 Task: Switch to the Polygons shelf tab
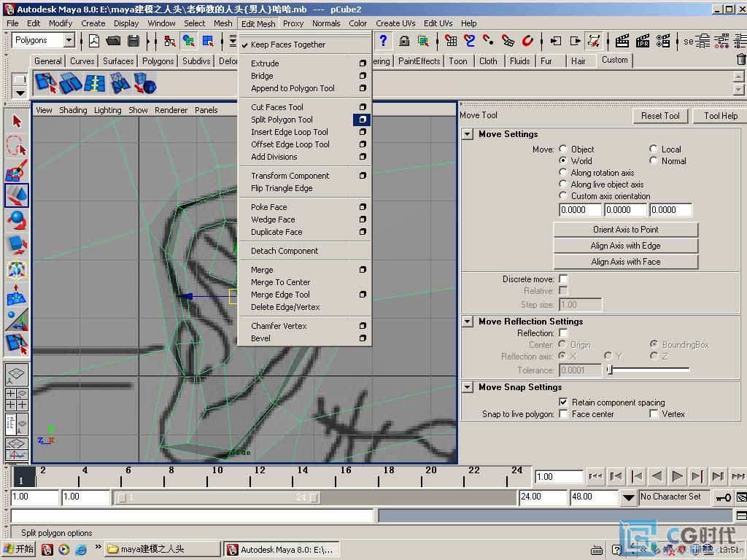[158, 61]
